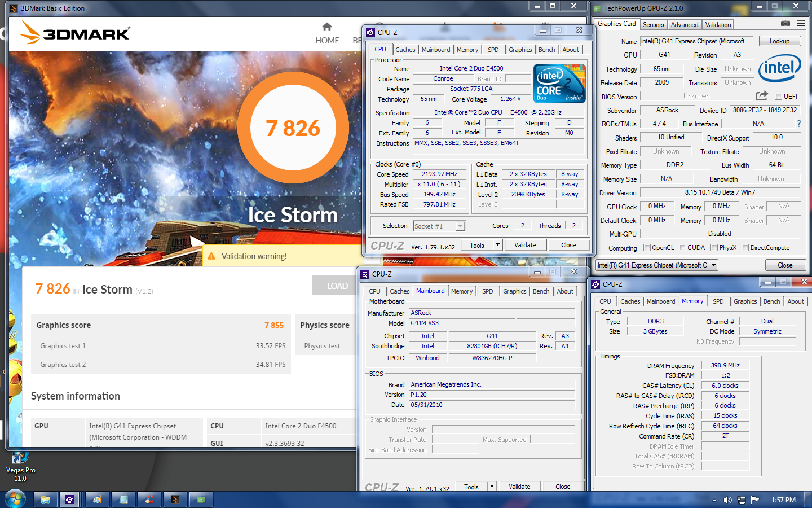Click the Close button in GPU-Z
The height and width of the screenshot is (508, 812).
[785, 265]
